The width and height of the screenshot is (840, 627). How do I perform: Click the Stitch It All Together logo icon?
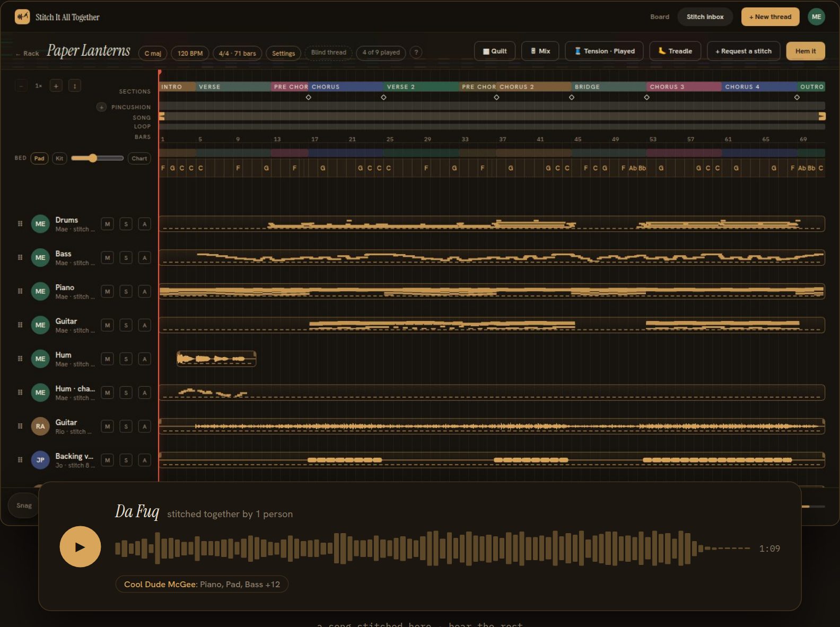click(22, 17)
